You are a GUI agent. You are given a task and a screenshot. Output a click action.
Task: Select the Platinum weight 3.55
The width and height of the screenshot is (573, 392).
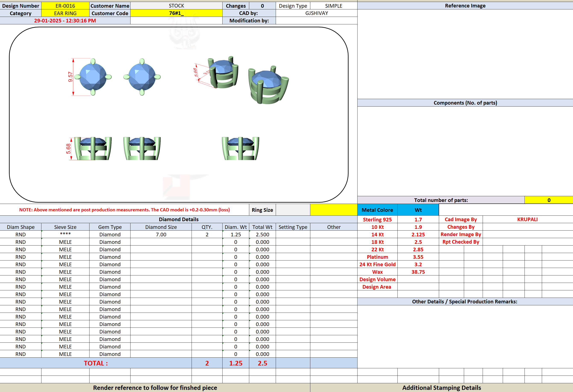pyautogui.click(x=418, y=257)
